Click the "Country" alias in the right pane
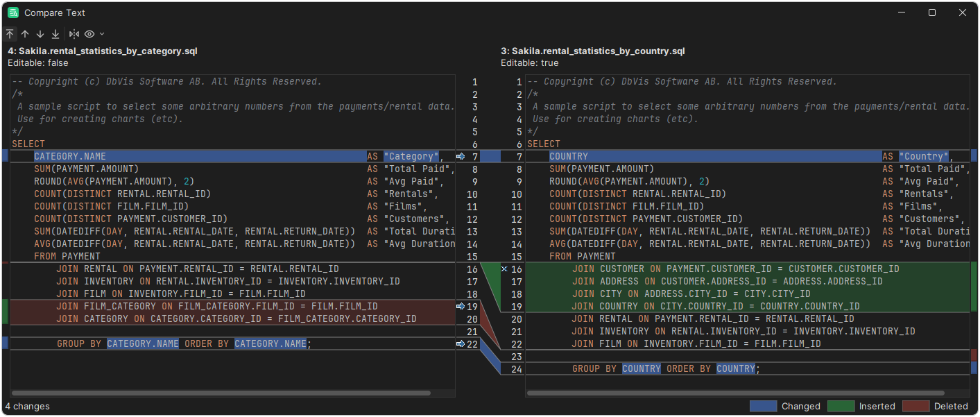Screen dimensions: 980x417 925,157
